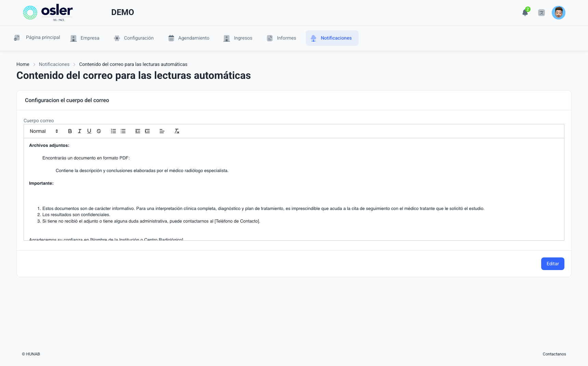Viewport: 588px width, 366px height.
Task: Click the 'Importante:' bold text
Action: point(41,183)
